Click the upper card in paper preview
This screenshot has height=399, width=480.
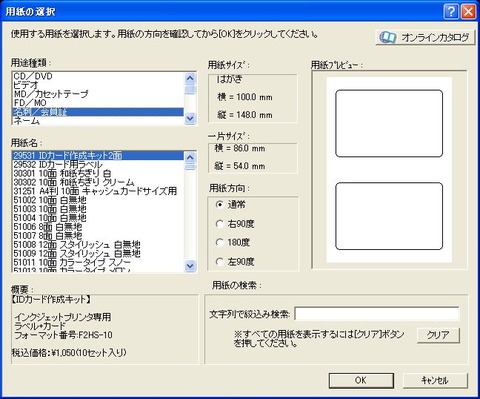tap(389, 123)
